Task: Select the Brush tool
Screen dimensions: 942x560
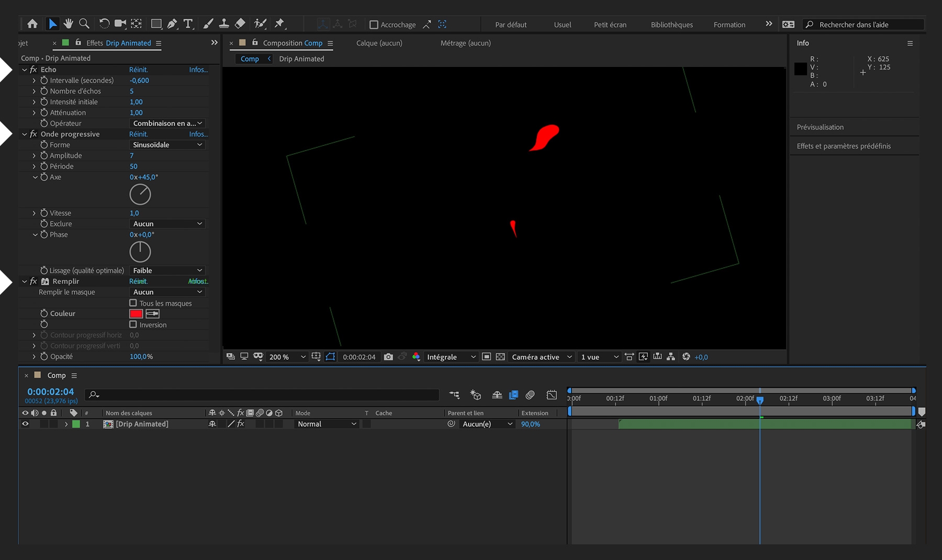Action: coord(208,24)
